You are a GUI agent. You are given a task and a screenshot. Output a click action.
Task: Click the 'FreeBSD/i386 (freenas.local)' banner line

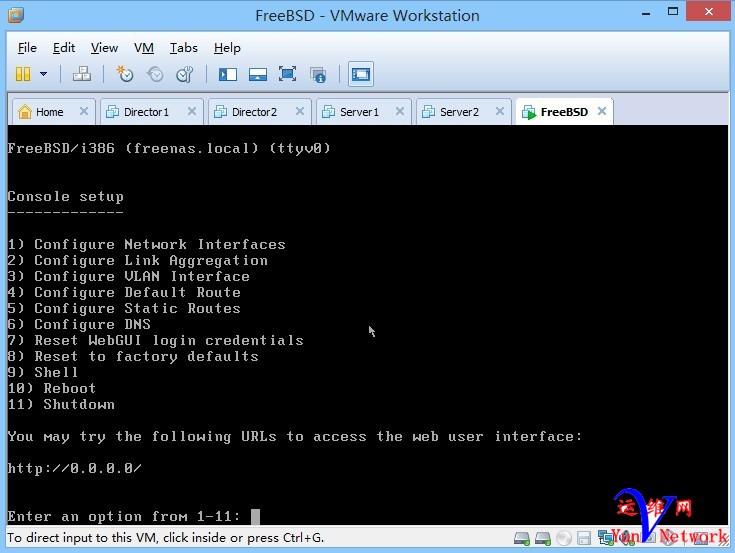(169, 149)
